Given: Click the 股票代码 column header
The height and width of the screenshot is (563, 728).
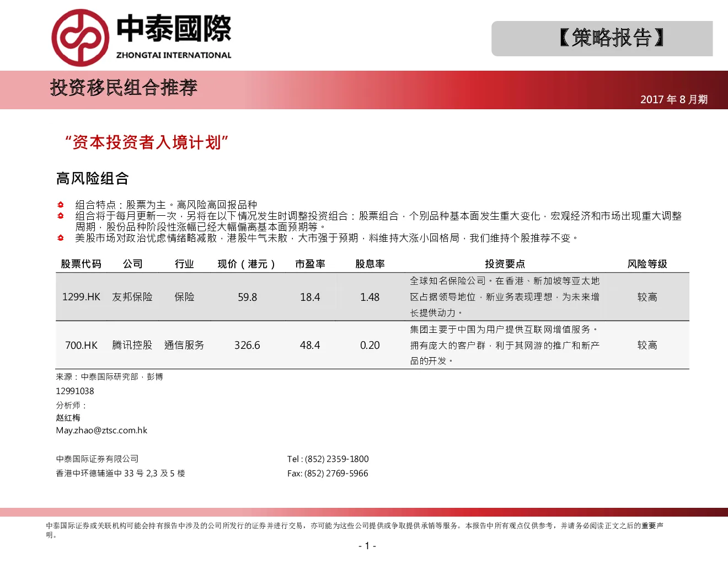Looking at the screenshot, I should point(81,264).
